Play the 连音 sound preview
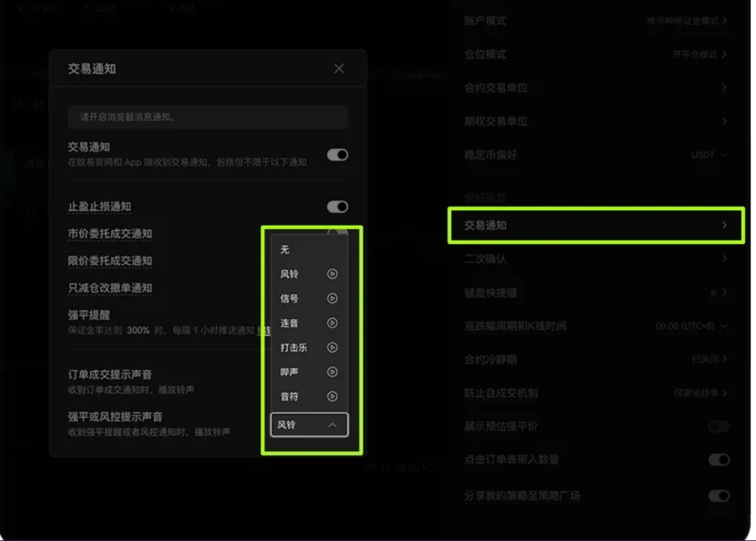Viewport: 756px width, 541px height. [x=333, y=323]
